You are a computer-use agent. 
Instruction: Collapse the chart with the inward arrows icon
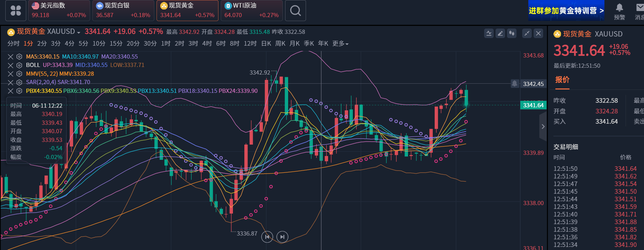click(x=527, y=33)
